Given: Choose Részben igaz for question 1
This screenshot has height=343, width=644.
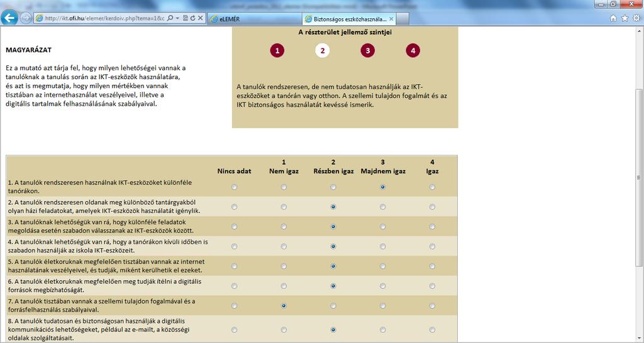Looking at the screenshot, I should tap(333, 187).
